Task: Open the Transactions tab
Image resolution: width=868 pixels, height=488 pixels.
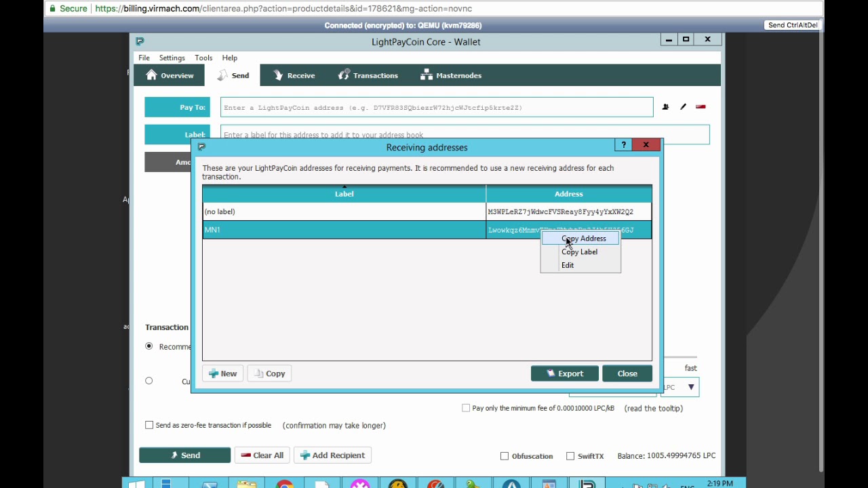Action: [368, 75]
